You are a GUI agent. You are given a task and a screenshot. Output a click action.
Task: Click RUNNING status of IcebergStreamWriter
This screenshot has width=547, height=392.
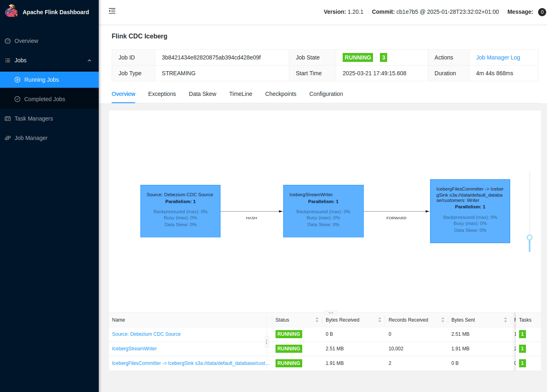click(x=289, y=349)
